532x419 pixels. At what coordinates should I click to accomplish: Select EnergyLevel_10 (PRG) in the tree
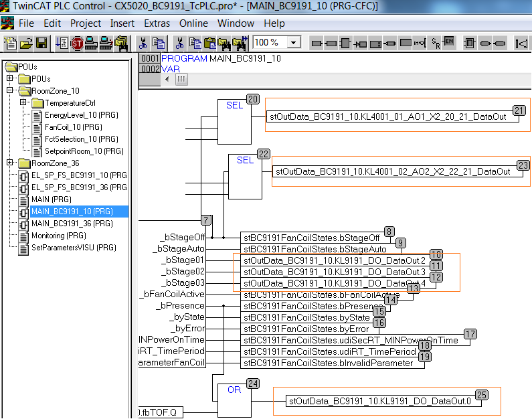[x=82, y=115]
